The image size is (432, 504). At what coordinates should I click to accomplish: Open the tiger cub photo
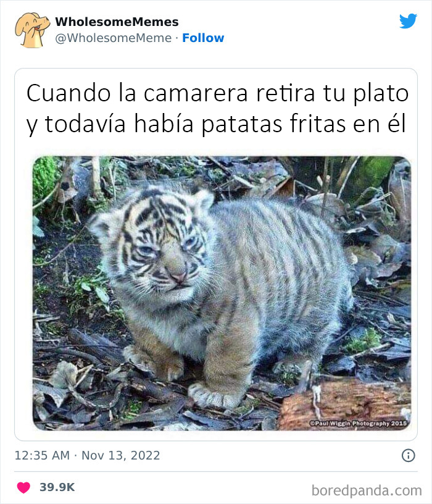222,293
